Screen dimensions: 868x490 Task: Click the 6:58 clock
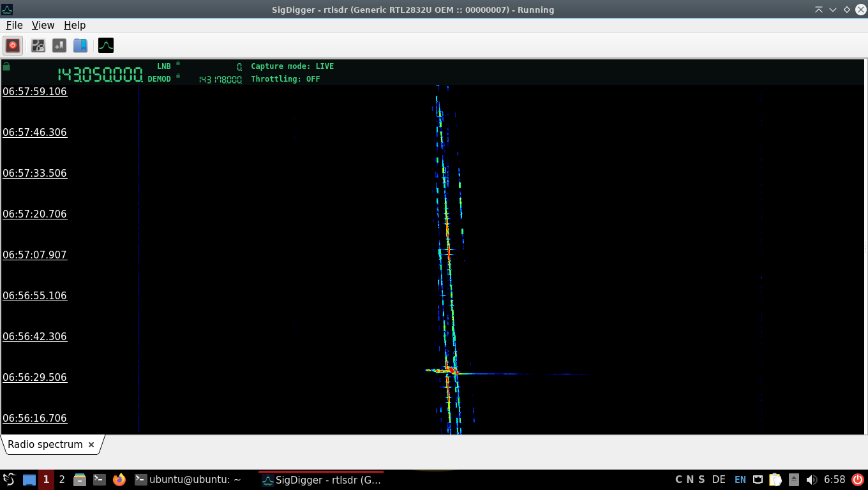[835, 480]
